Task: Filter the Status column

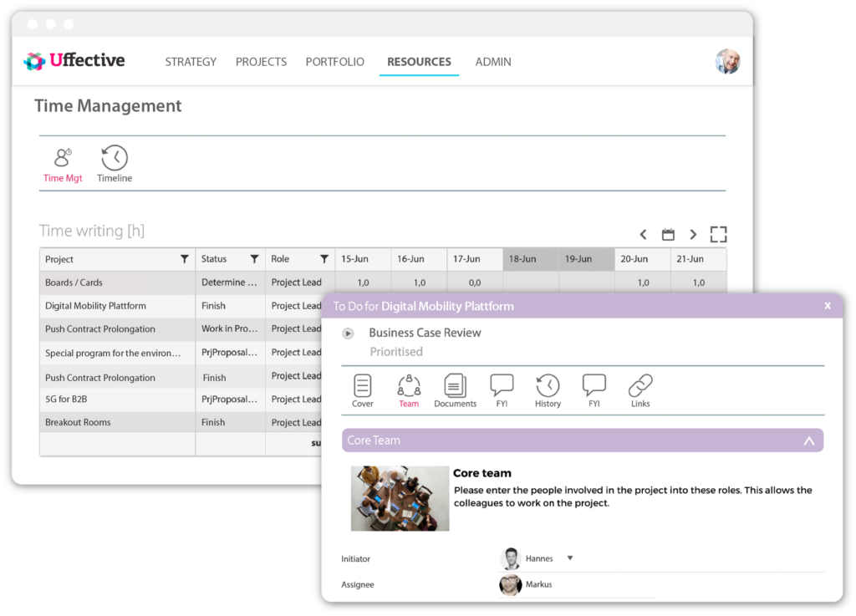Action: (254, 259)
